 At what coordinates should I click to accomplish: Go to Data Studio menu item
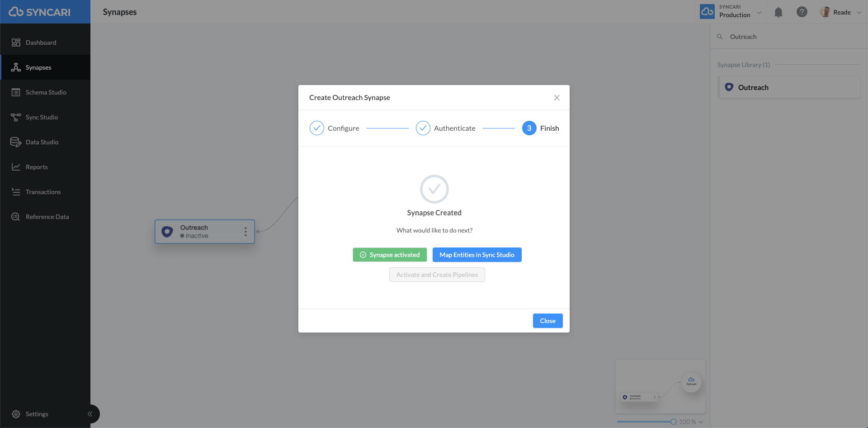[45, 142]
